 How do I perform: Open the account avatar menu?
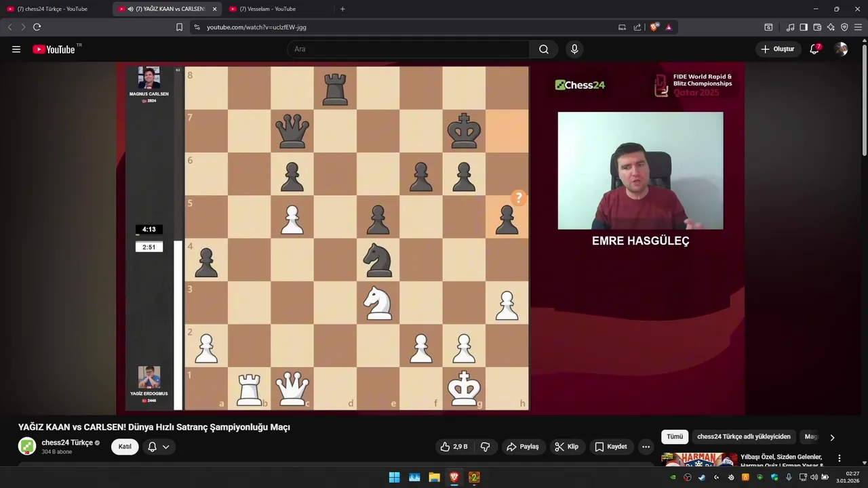[x=841, y=49]
